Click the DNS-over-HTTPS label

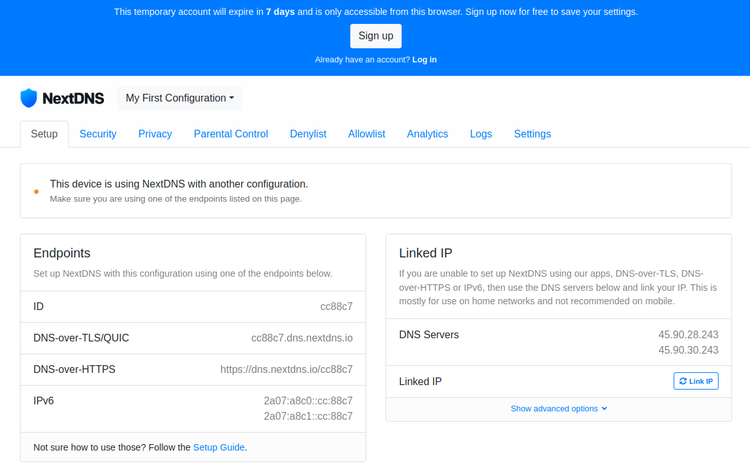(x=75, y=369)
